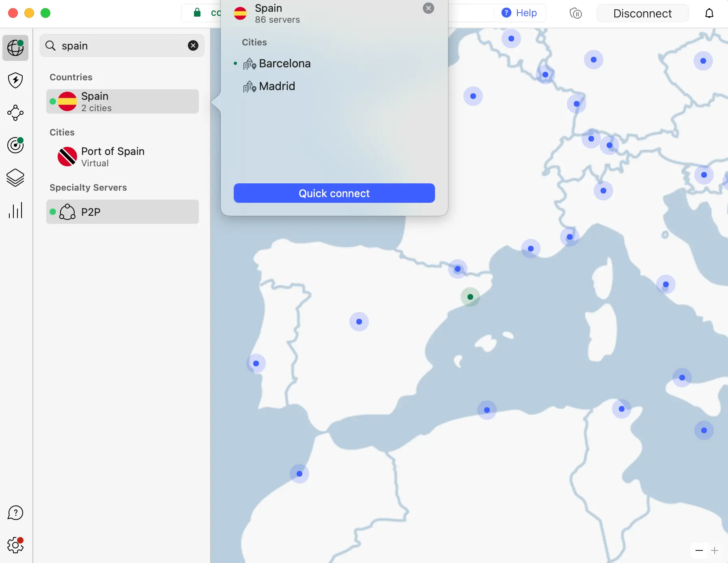Open the globe VPN map sidebar icon
The height and width of the screenshot is (563, 728).
pos(15,48)
